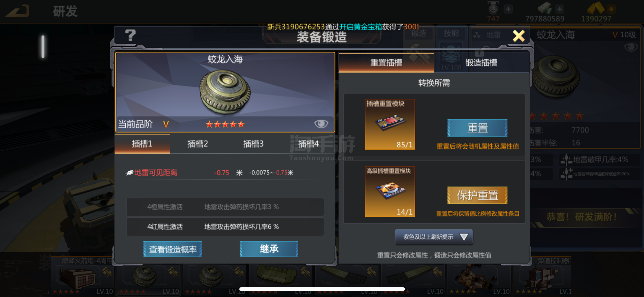This screenshot has width=644, height=297.
Task: Select the 插槽2 tab
Action: (x=198, y=144)
